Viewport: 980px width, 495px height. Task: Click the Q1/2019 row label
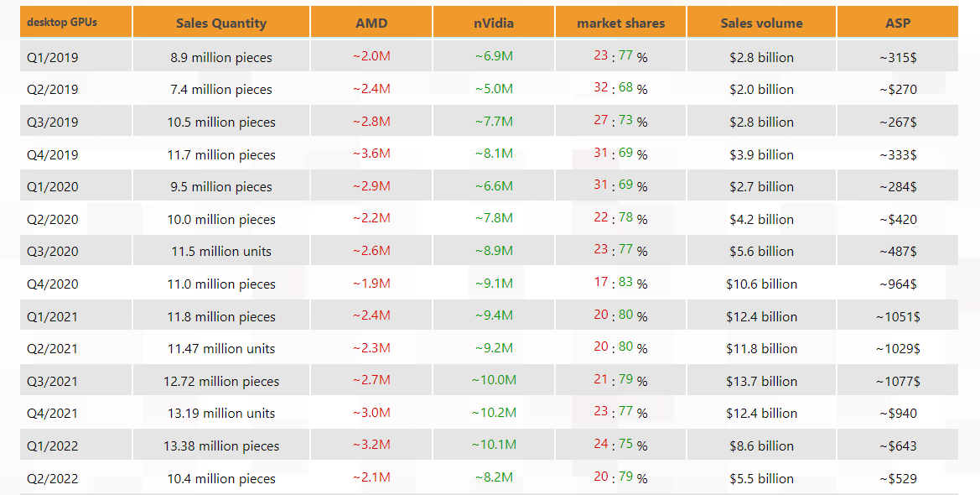[x=52, y=58]
